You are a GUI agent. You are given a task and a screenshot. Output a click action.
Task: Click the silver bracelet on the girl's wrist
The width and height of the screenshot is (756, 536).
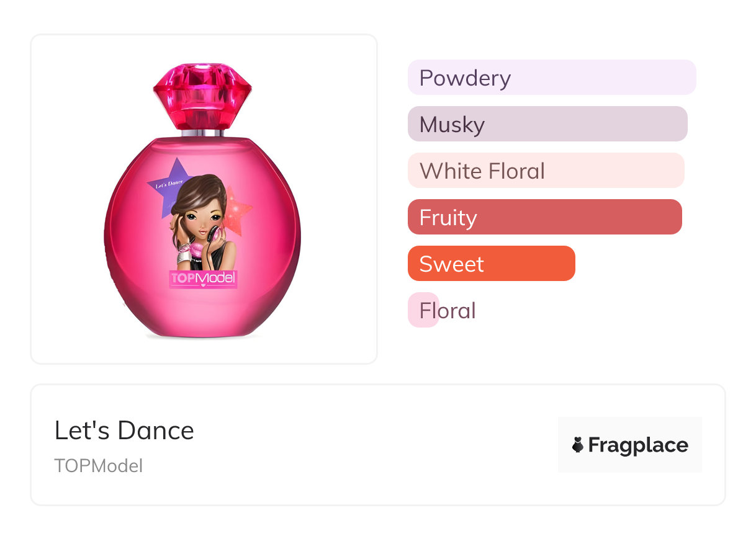pyautogui.click(x=184, y=256)
